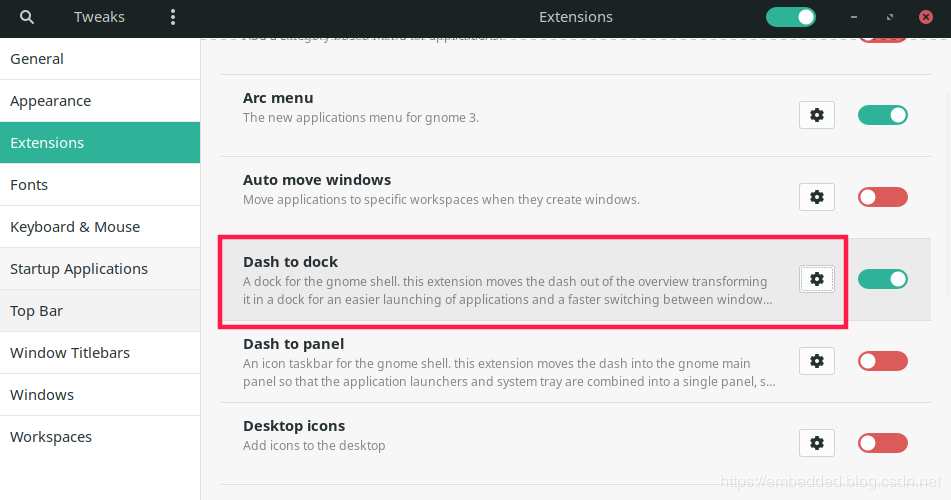Screen dimensions: 951x500
Task: Open Dash to panel settings gear
Action: (x=817, y=361)
